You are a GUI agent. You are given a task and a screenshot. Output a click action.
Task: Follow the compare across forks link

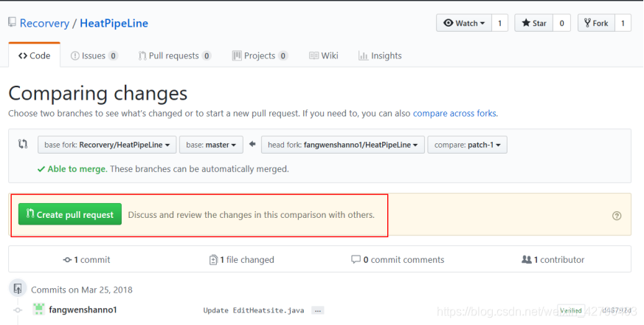pyautogui.click(x=454, y=113)
